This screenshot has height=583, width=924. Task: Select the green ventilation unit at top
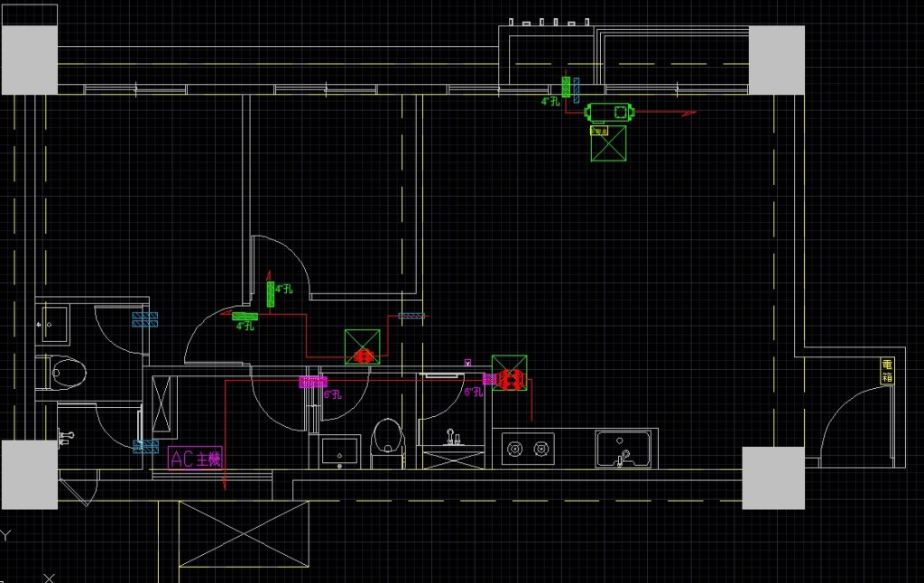point(610,113)
